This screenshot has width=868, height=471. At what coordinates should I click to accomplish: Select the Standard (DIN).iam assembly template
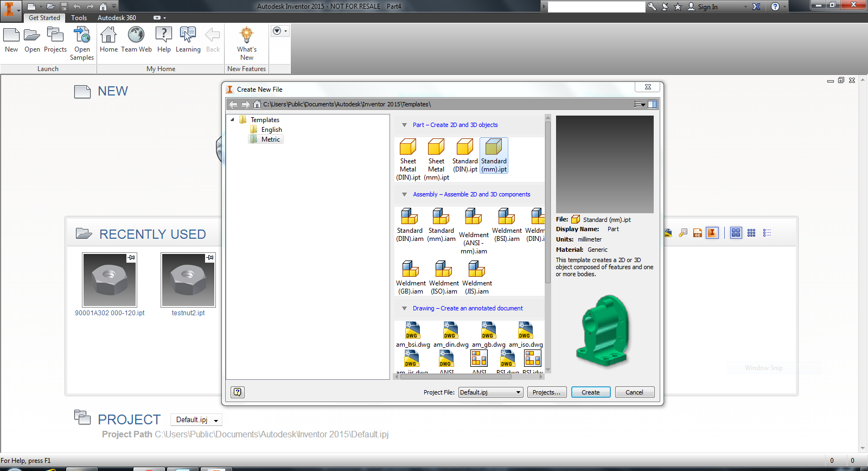tap(410, 225)
